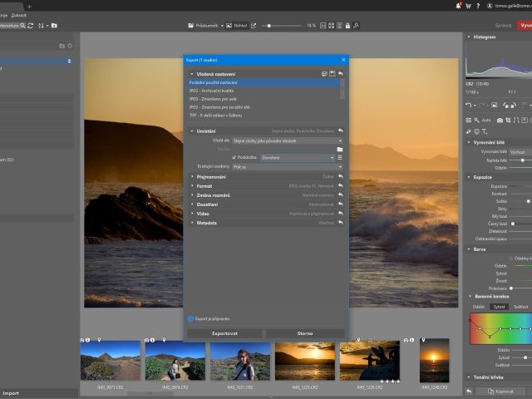
Task: Expand the Přejmenování section
Action: coord(192,177)
